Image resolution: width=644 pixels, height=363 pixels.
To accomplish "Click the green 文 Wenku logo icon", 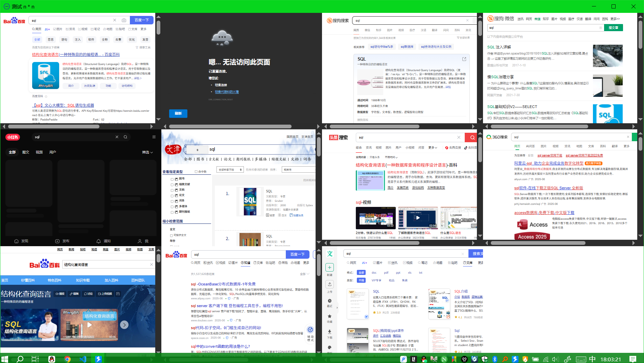I will point(330,254).
